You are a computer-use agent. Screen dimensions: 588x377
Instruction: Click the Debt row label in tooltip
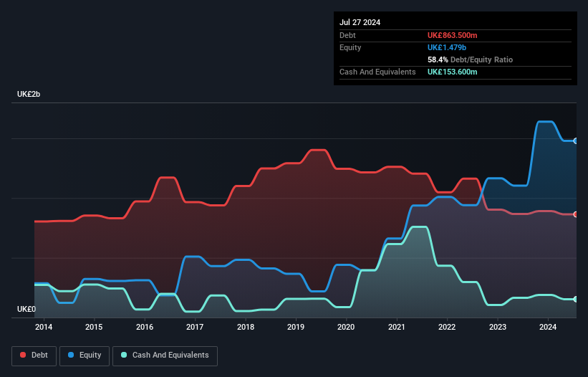[x=347, y=35]
